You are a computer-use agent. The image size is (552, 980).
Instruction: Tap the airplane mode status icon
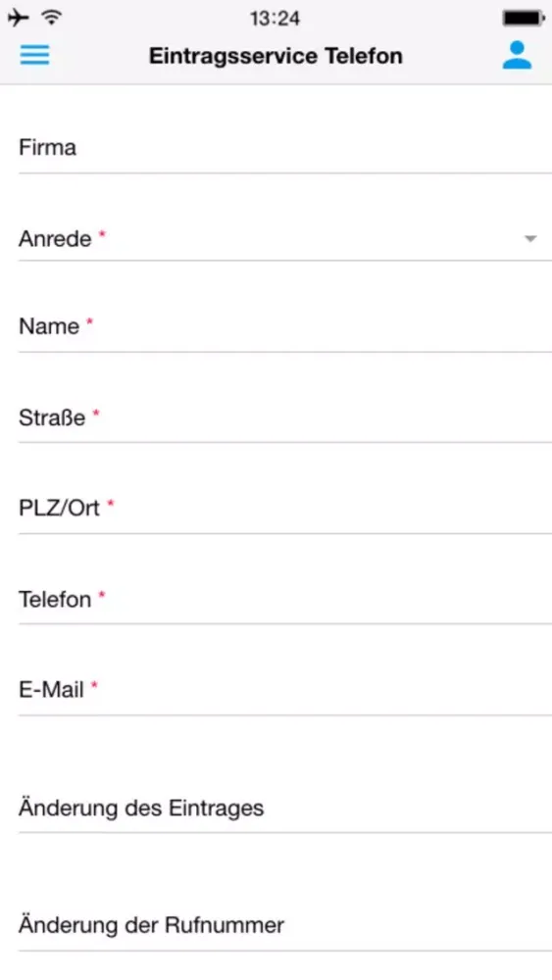click(18, 18)
